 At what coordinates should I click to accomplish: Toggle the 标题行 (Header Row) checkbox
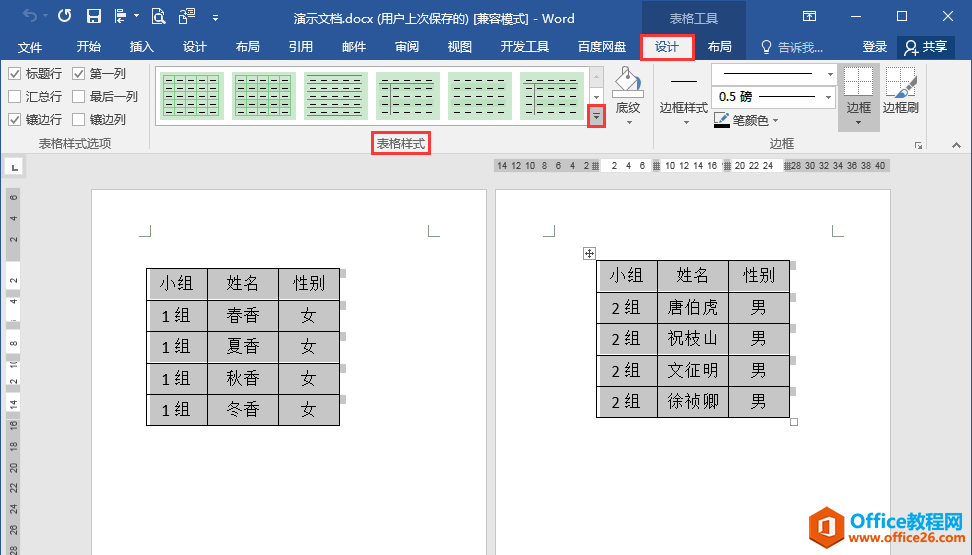(14, 74)
